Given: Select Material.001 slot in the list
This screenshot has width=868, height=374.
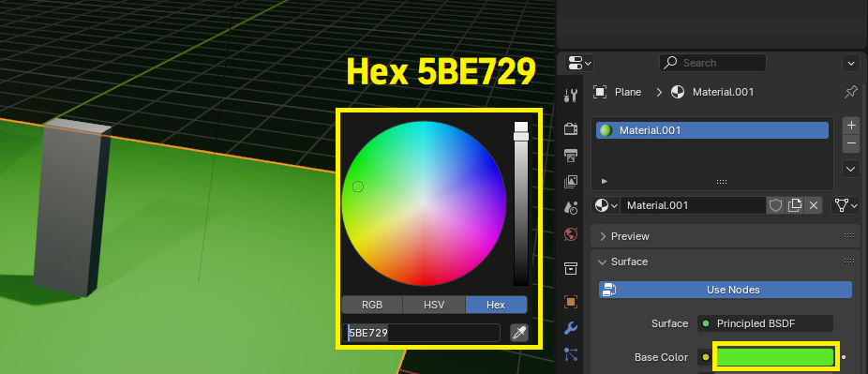Looking at the screenshot, I should click(x=712, y=130).
